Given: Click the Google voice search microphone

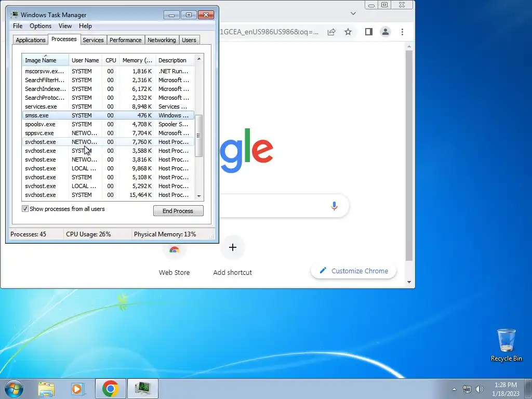Looking at the screenshot, I should tap(334, 206).
